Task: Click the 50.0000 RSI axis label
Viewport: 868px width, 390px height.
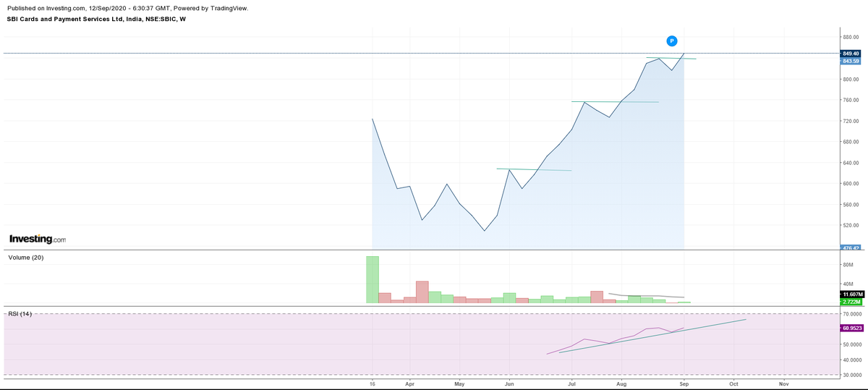Action: coord(851,344)
